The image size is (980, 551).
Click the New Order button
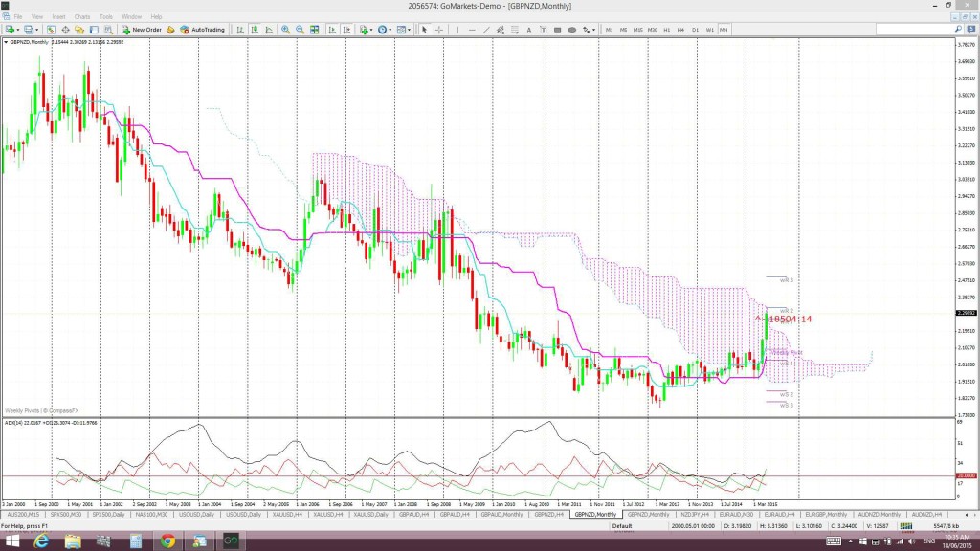pos(142,30)
